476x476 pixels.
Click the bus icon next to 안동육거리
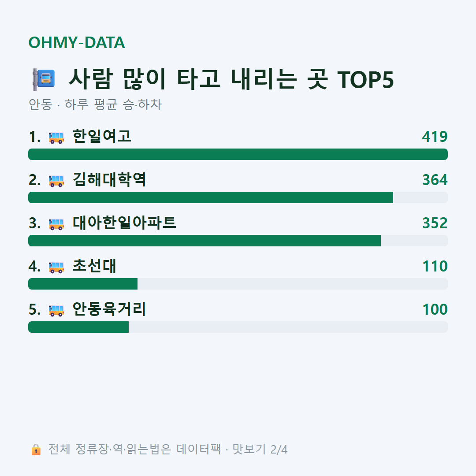56,310
